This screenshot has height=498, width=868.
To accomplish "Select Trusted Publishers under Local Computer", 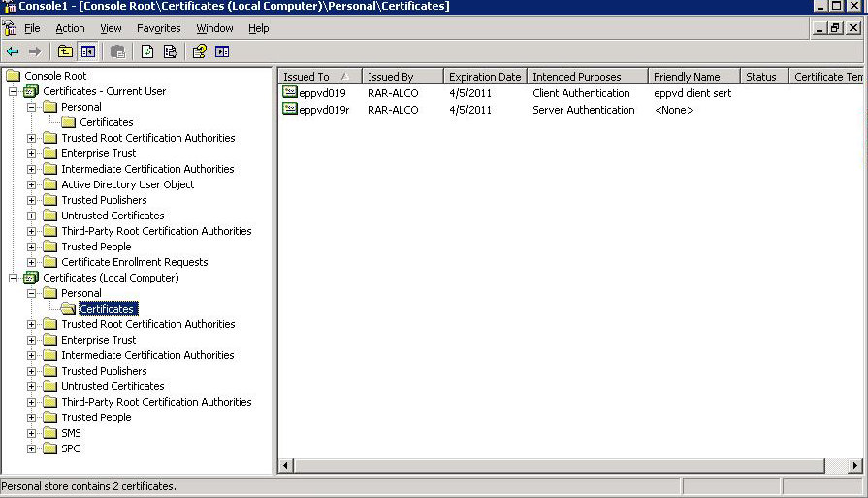I will pos(104,371).
